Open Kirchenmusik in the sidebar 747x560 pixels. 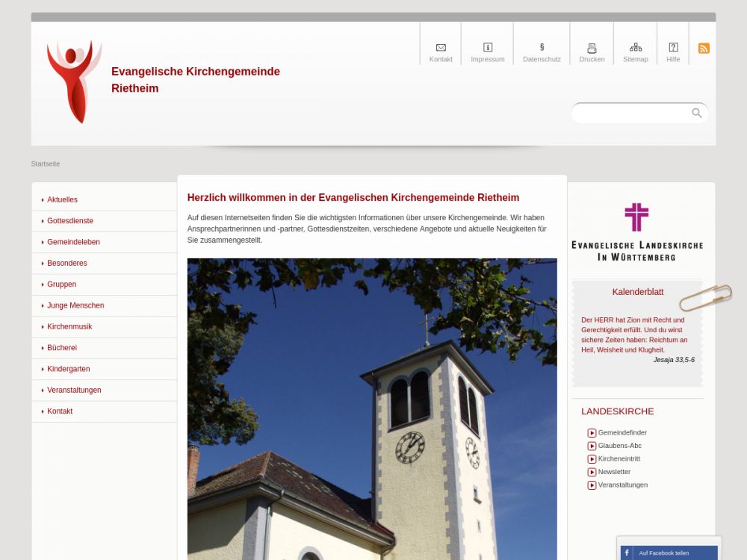pos(69,327)
